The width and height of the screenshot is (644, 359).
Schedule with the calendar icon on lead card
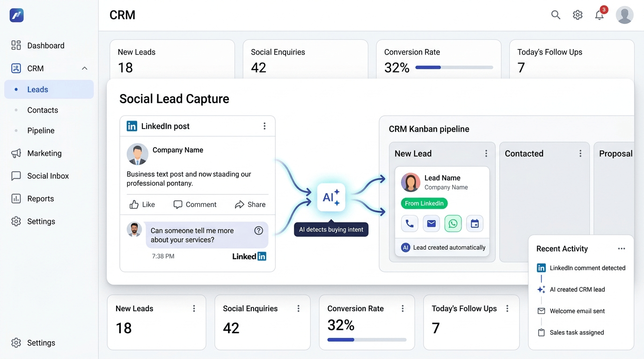click(475, 224)
